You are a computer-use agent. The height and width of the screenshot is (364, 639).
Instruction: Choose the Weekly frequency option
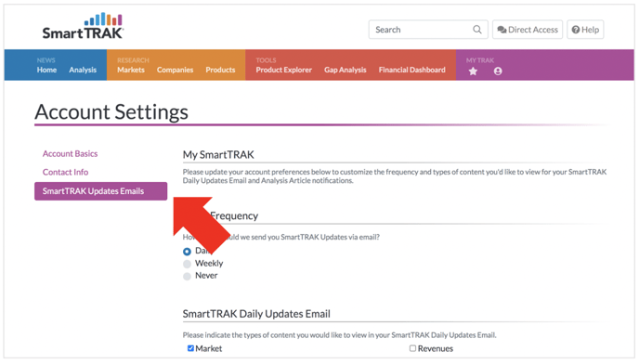[187, 264]
